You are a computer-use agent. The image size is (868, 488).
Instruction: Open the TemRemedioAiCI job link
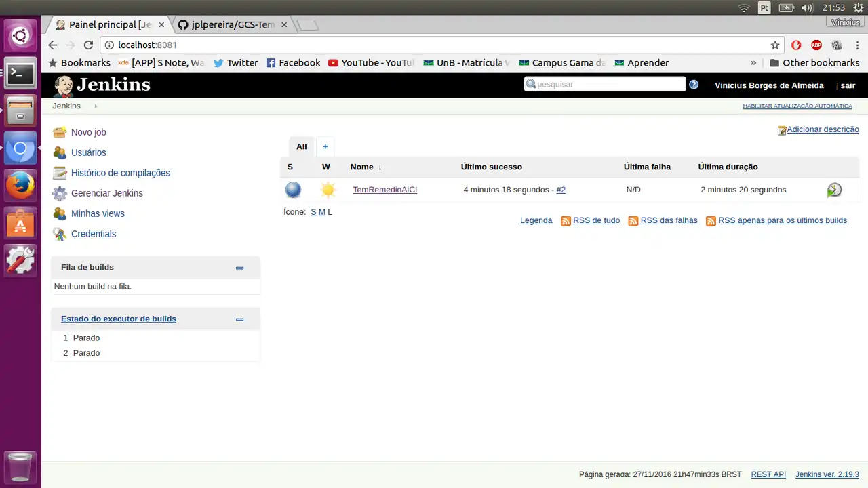(384, 190)
